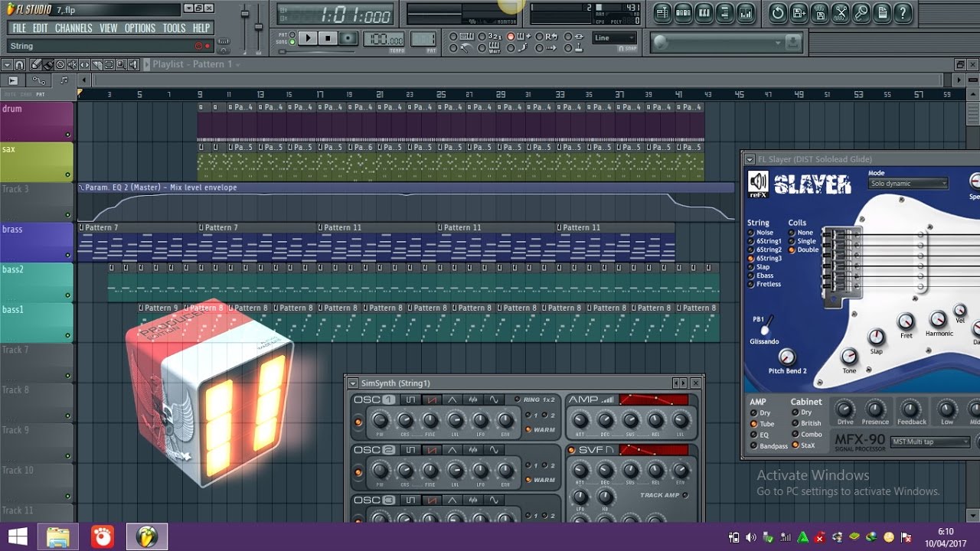980x551 pixels.
Task: Select Bandpass AMP option in Slayer
Action: pyautogui.click(x=753, y=445)
